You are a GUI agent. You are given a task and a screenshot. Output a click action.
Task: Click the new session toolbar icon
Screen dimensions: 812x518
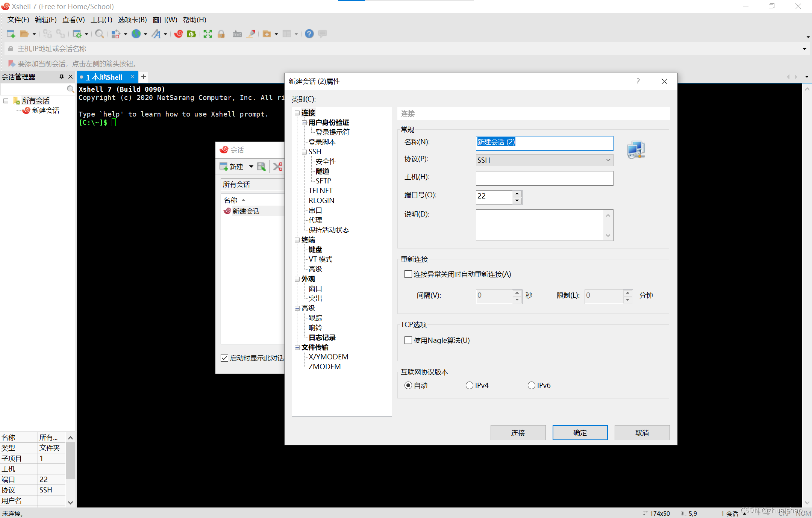[x=11, y=34]
